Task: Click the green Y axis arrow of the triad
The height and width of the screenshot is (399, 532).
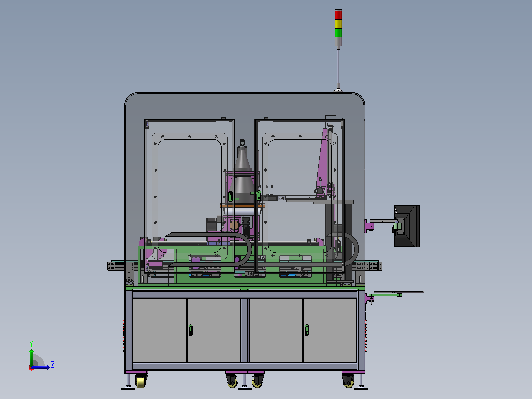Action: (31, 357)
